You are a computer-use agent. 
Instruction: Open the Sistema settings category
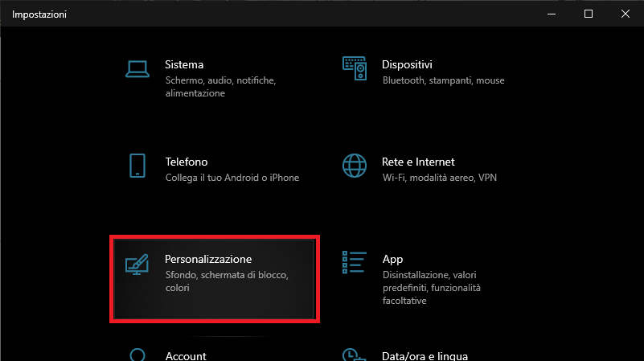coord(184,64)
